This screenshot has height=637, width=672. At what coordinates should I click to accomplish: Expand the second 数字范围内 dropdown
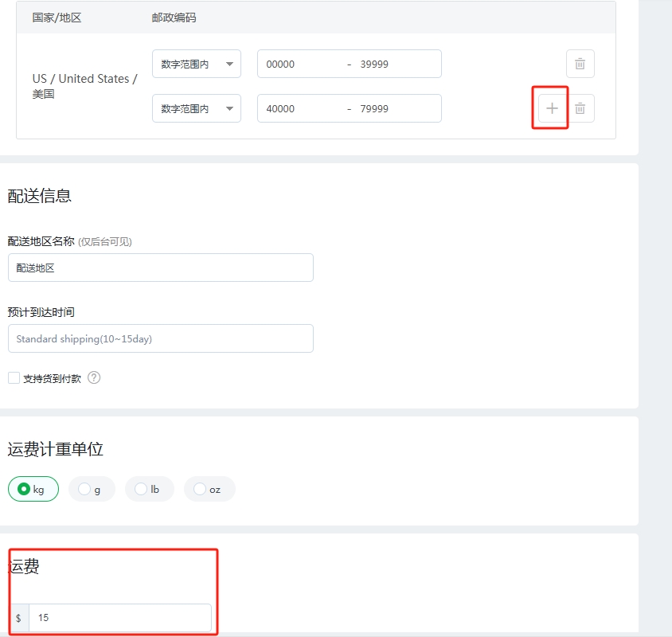pyautogui.click(x=196, y=109)
